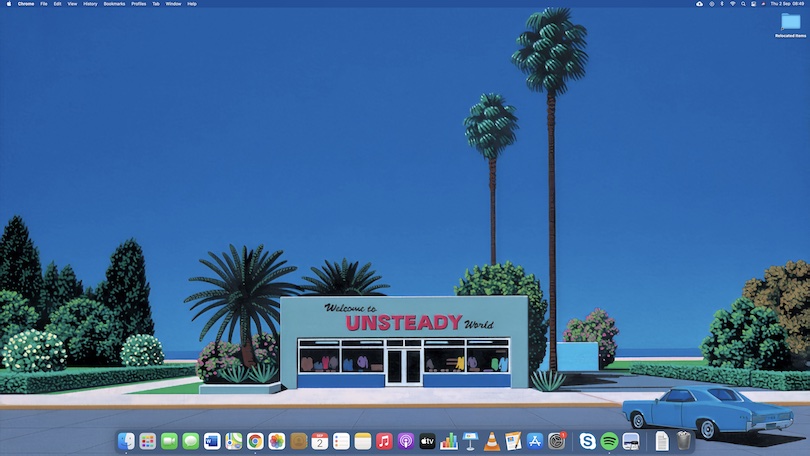
Task: Launch FaceTime from the Dock
Action: click(169, 442)
